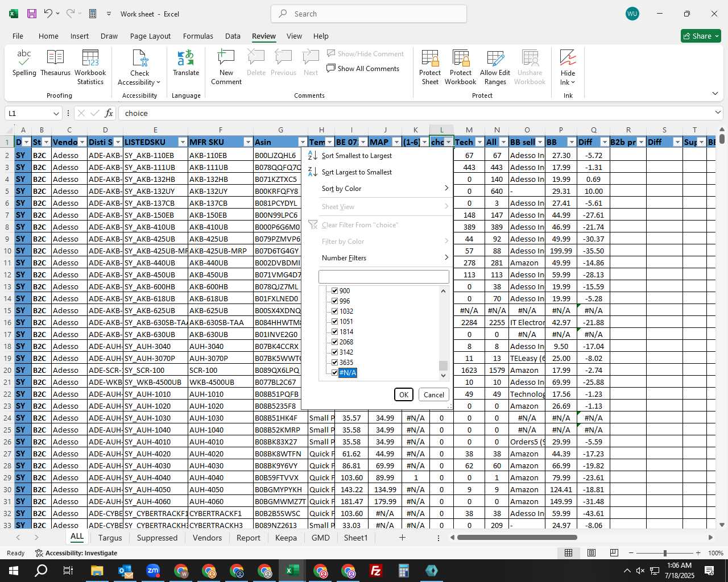This screenshot has height=582, width=728.
Task: Open filter dropdown for LISTEDSKU column
Action: (182, 142)
